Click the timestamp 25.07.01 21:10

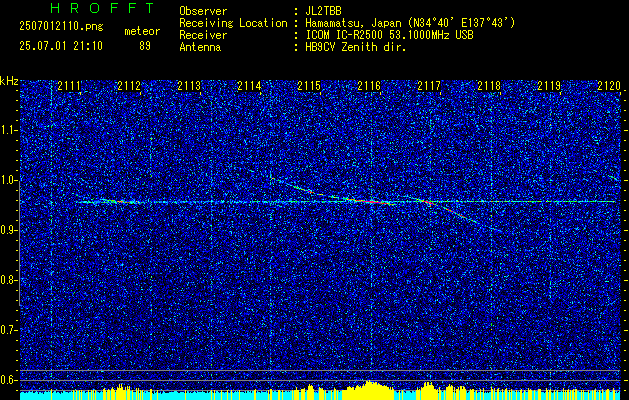(x=61, y=46)
